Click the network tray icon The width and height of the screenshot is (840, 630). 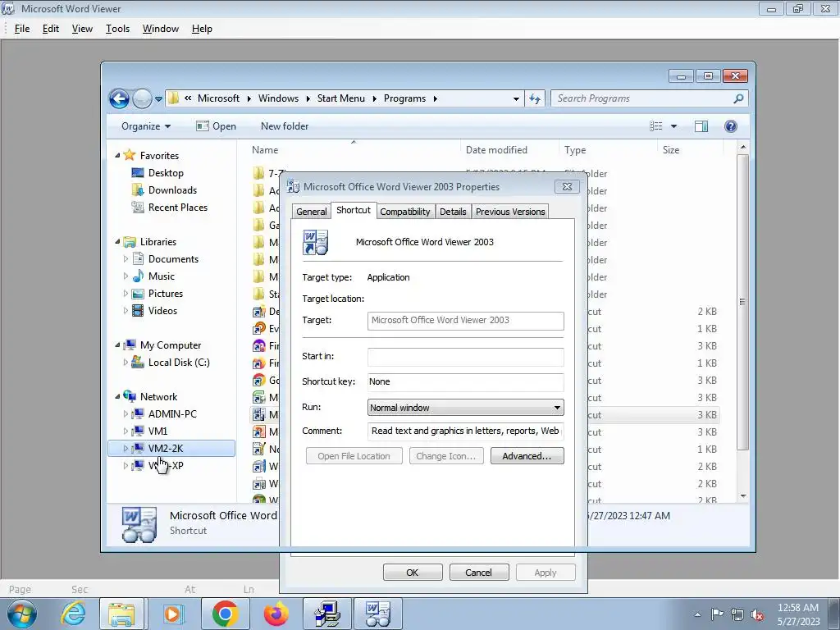(737, 614)
